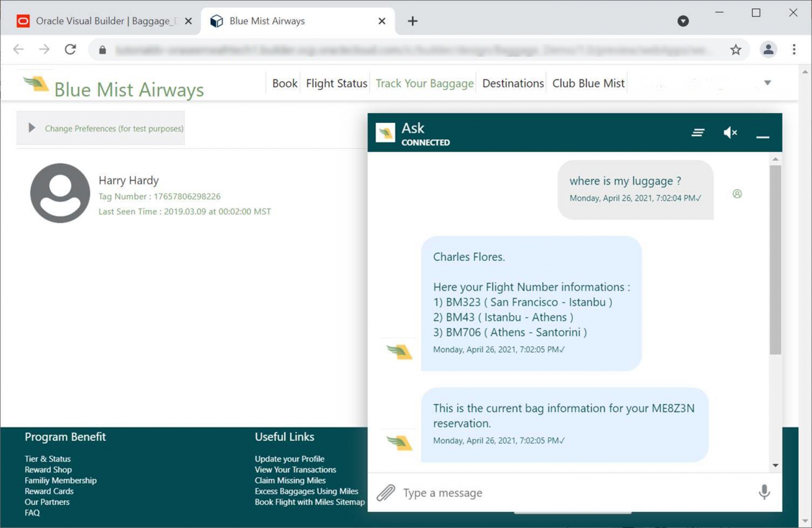This screenshot has width=812, height=528.
Task: Open the Book menu item
Action: [x=285, y=83]
